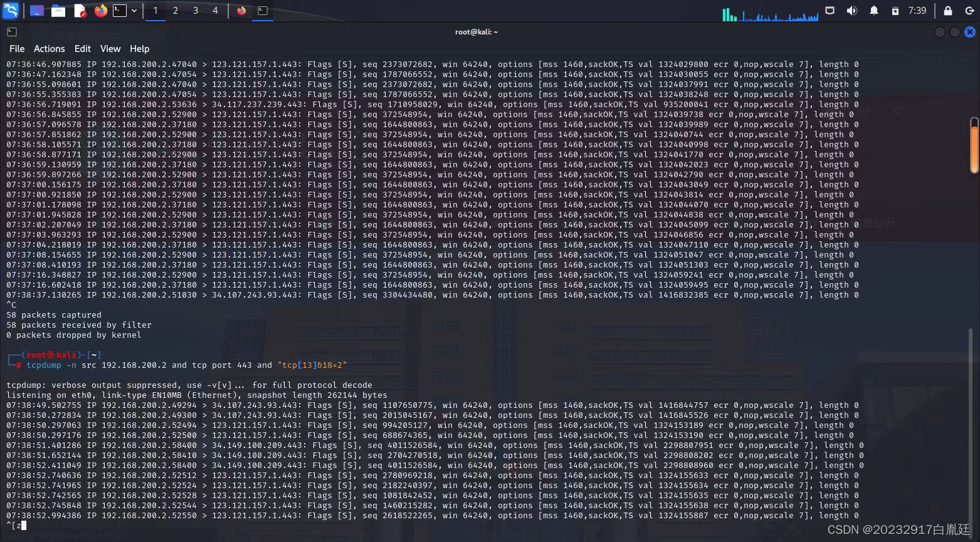Open the File menu
This screenshot has height=542, width=980.
click(x=17, y=49)
